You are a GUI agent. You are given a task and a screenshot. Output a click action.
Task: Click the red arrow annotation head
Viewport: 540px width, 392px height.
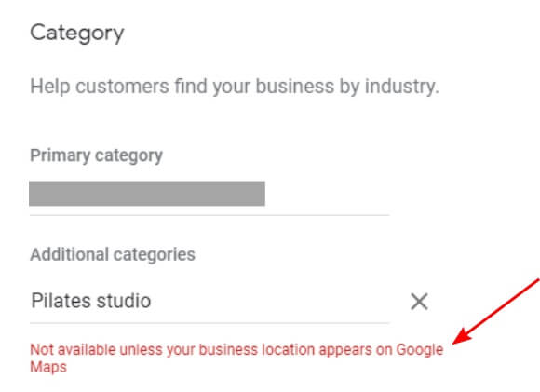(x=463, y=336)
